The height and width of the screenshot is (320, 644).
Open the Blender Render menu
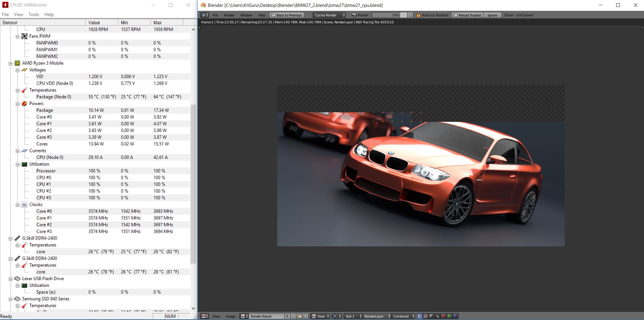coord(229,15)
